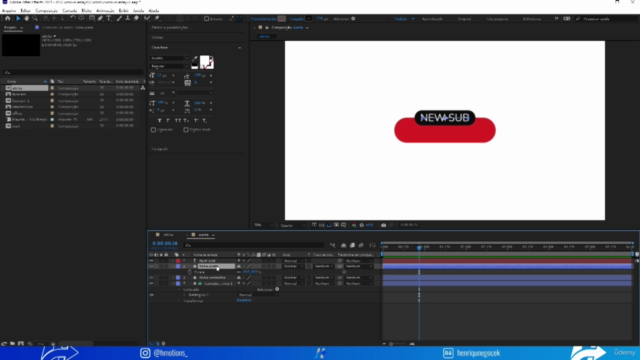This screenshot has width=640, height=360.
Task: Click the timeline search input field
Action: tap(253, 245)
